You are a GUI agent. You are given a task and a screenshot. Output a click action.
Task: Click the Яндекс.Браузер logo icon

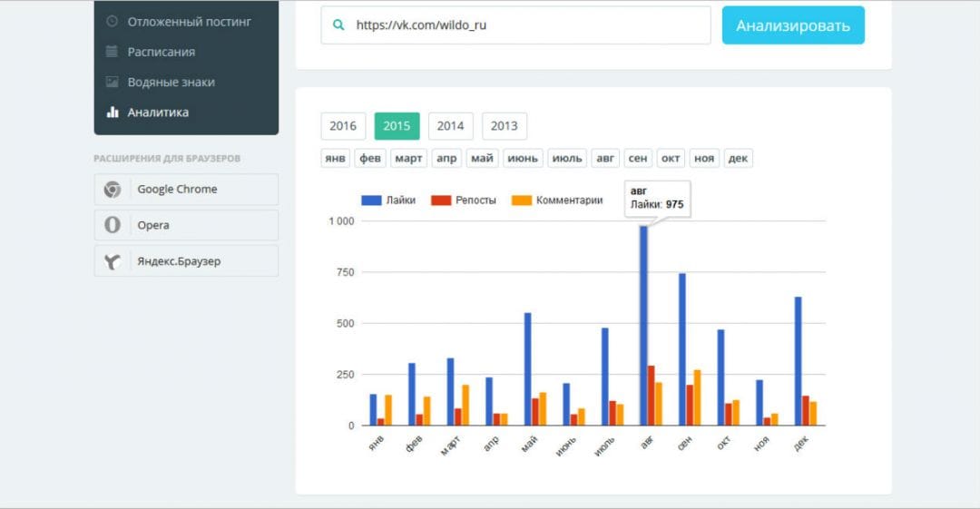tap(113, 261)
